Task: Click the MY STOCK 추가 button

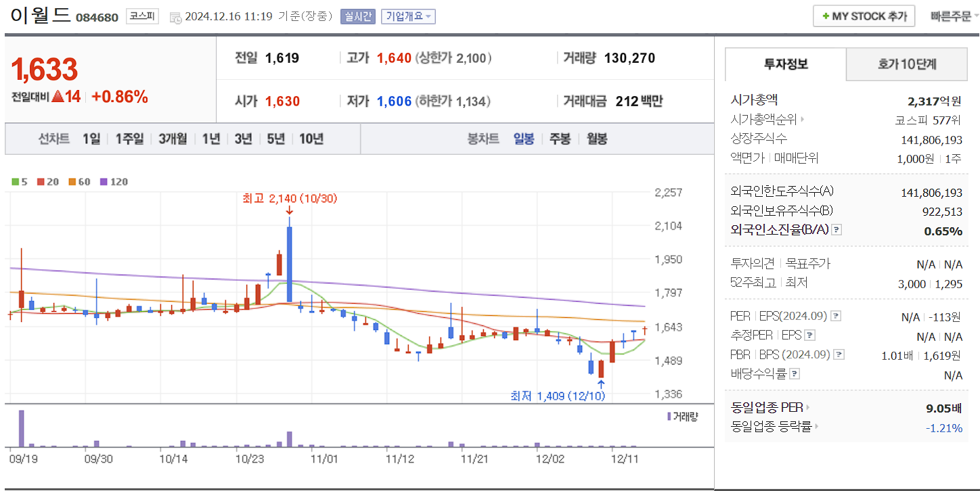Action: pos(864,16)
